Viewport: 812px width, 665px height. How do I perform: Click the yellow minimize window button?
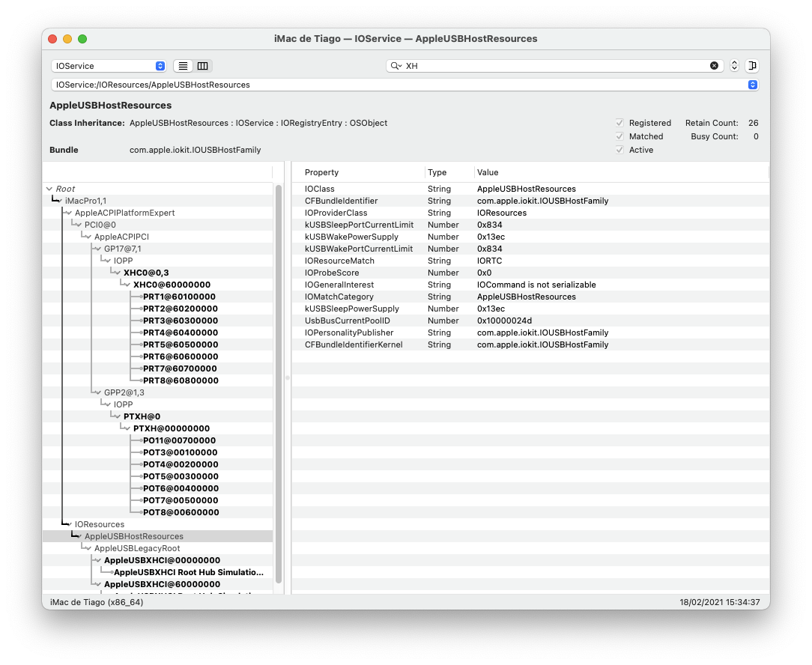pyautogui.click(x=67, y=39)
